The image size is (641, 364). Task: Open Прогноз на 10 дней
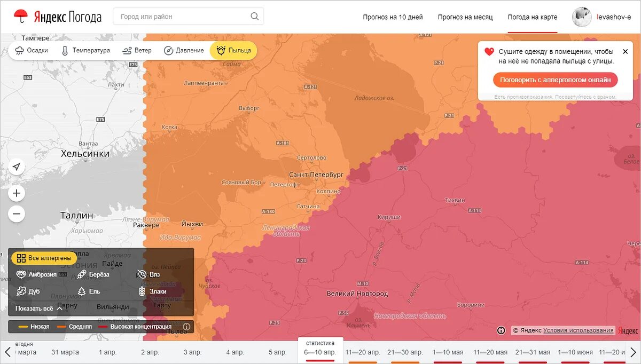click(x=393, y=17)
